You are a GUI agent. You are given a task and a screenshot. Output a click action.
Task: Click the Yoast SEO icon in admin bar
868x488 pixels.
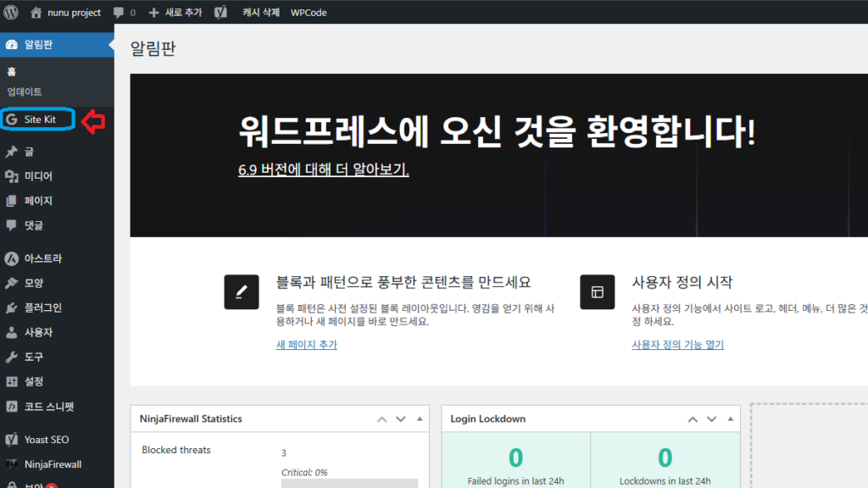(220, 13)
